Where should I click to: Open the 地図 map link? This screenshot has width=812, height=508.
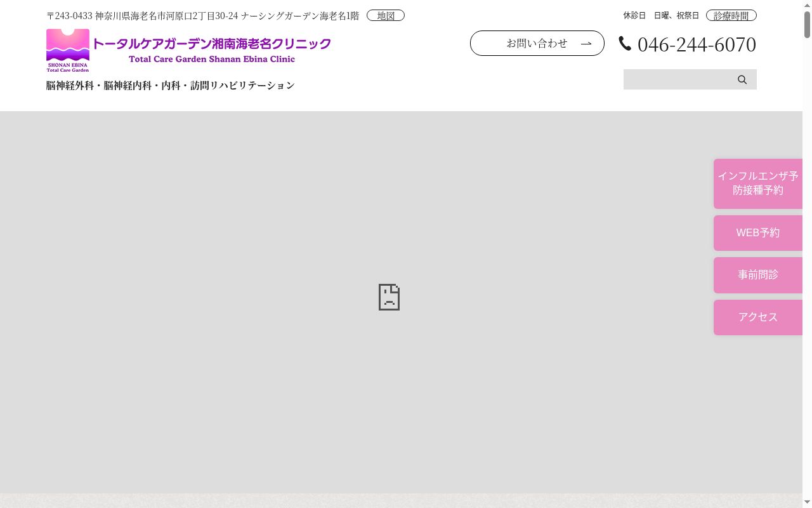[x=386, y=16]
